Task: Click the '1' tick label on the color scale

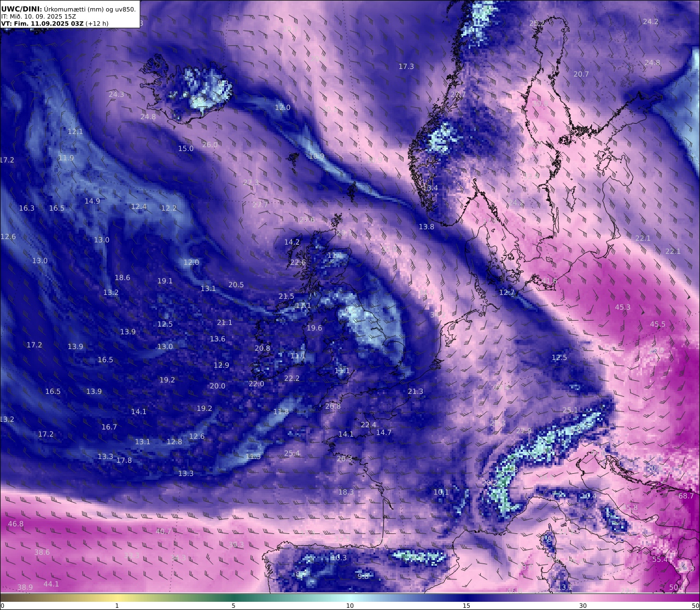Action: pyautogui.click(x=117, y=606)
